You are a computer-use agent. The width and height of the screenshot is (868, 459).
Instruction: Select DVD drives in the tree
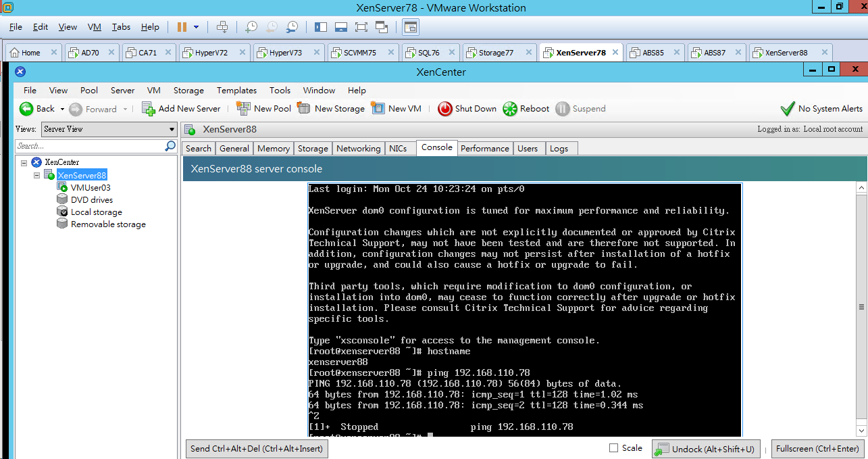pos(92,200)
